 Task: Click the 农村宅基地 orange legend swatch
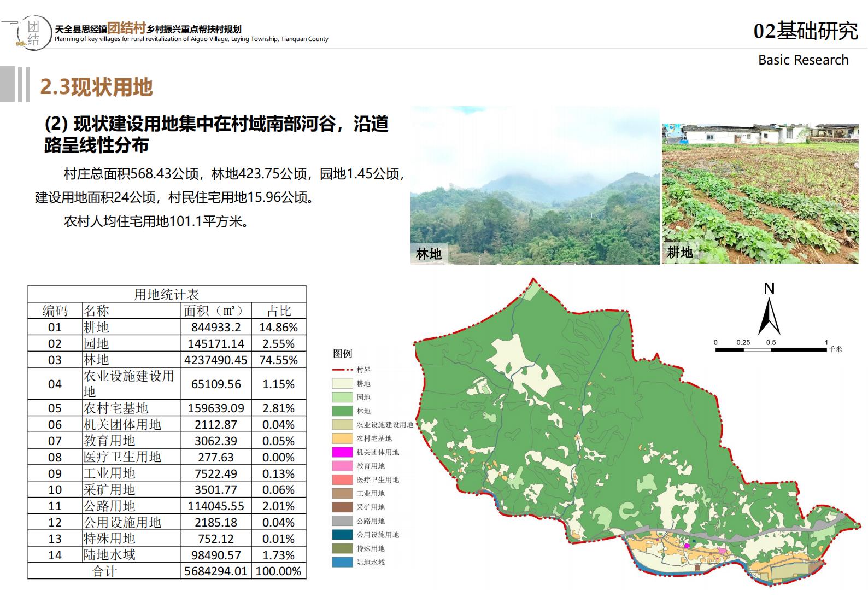[x=342, y=438]
